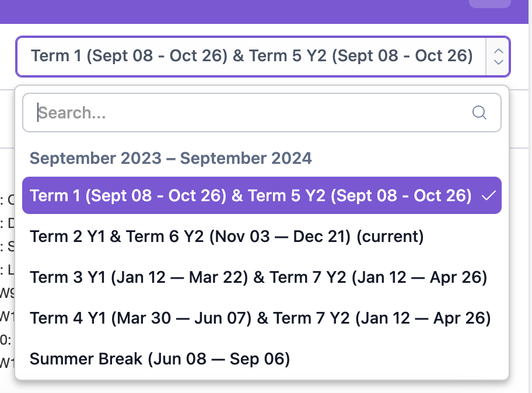The width and height of the screenshot is (532, 393).
Task: Click the checkmark on the selected Term 1 option
Action: [x=488, y=196]
